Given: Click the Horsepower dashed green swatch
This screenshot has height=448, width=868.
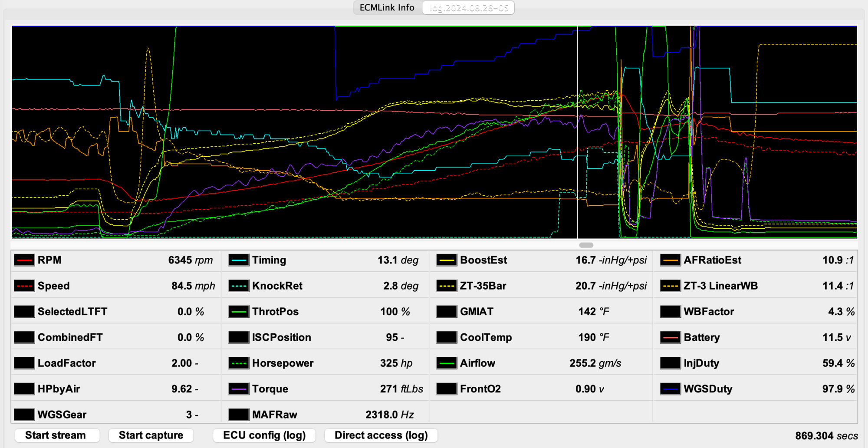Looking at the screenshot, I should [239, 363].
